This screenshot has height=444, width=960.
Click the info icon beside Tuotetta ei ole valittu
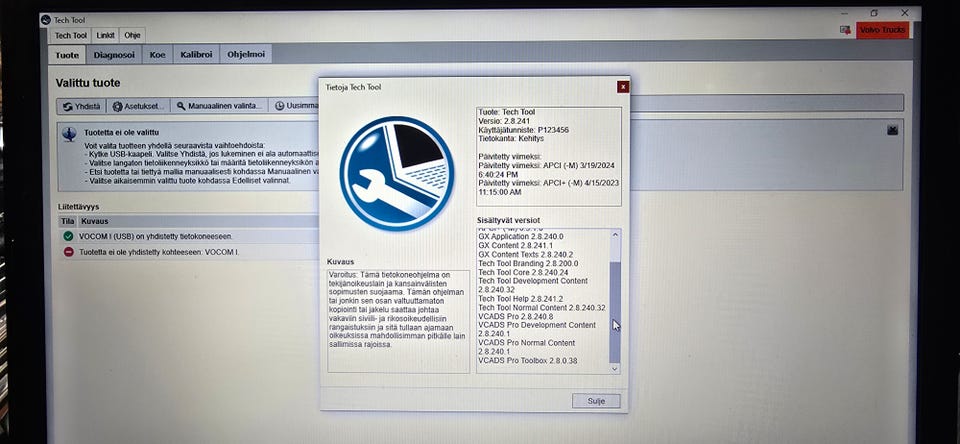coord(69,134)
